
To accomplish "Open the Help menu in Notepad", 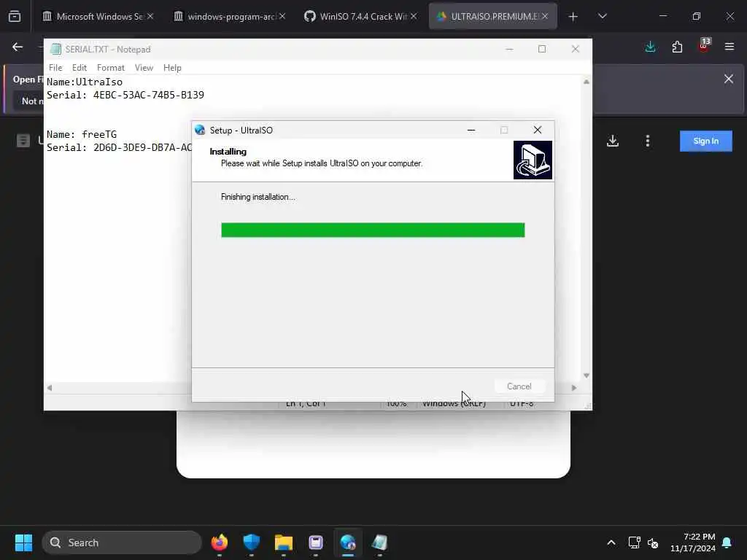I will coord(172,68).
